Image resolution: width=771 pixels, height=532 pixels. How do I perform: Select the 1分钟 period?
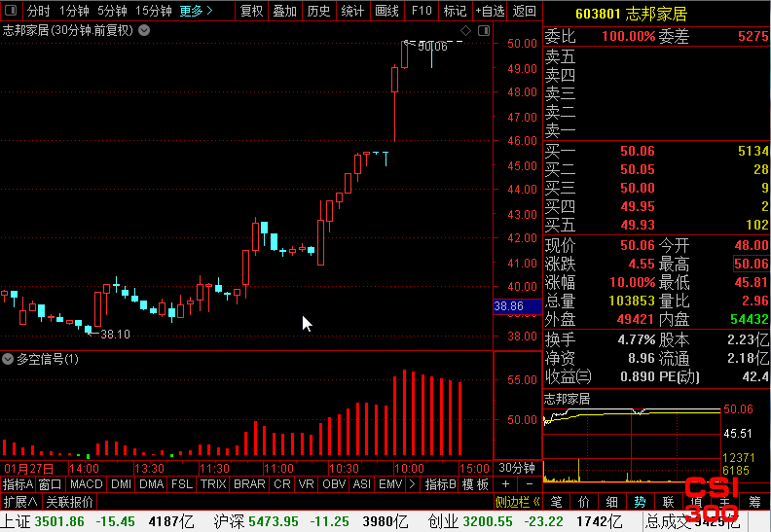(74, 11)
